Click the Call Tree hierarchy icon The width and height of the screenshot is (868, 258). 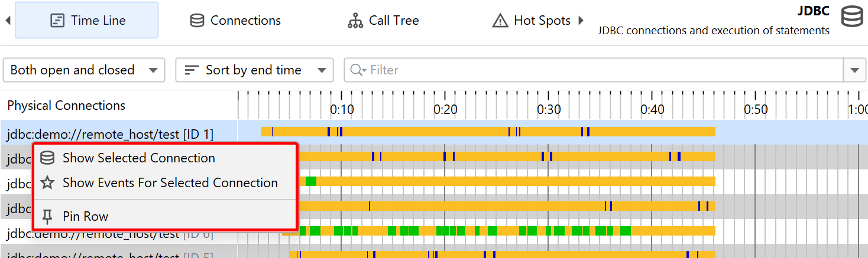click(x=355, y=21)
